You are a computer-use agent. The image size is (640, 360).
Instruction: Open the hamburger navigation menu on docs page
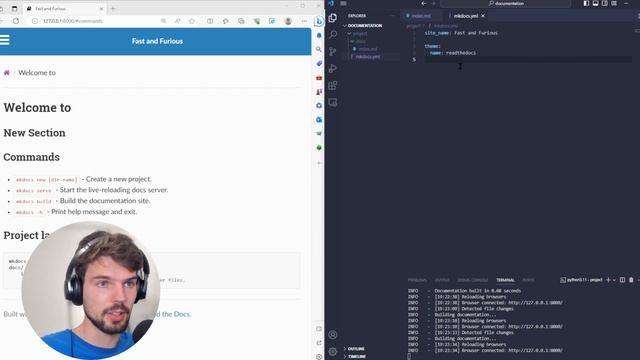(x=4, y=40)
